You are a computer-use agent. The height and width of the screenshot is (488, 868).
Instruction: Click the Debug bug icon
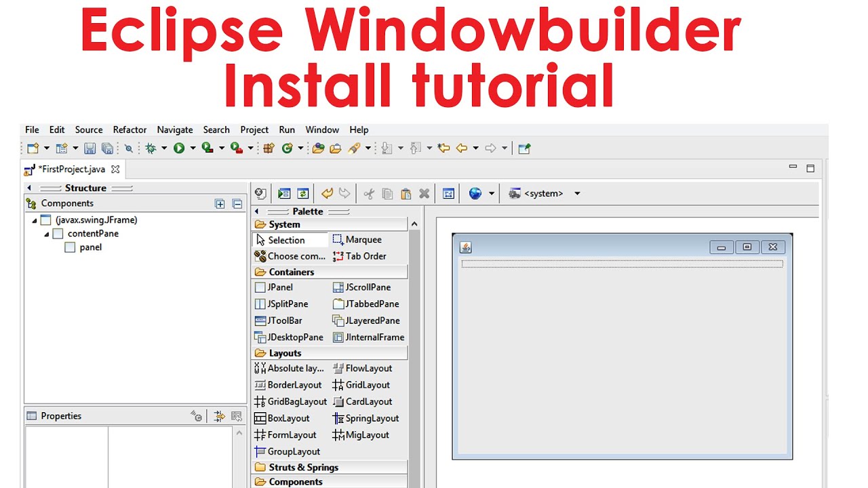tap(151, 148)
